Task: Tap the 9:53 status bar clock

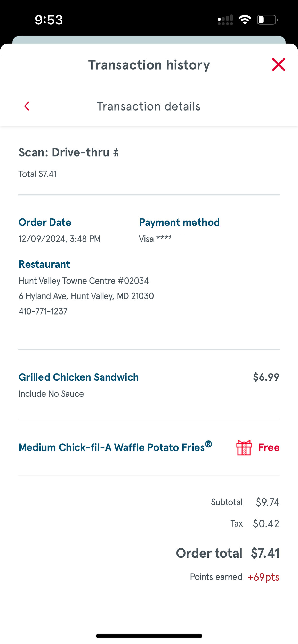Action: pyautogui.click(x=49, y=20)
